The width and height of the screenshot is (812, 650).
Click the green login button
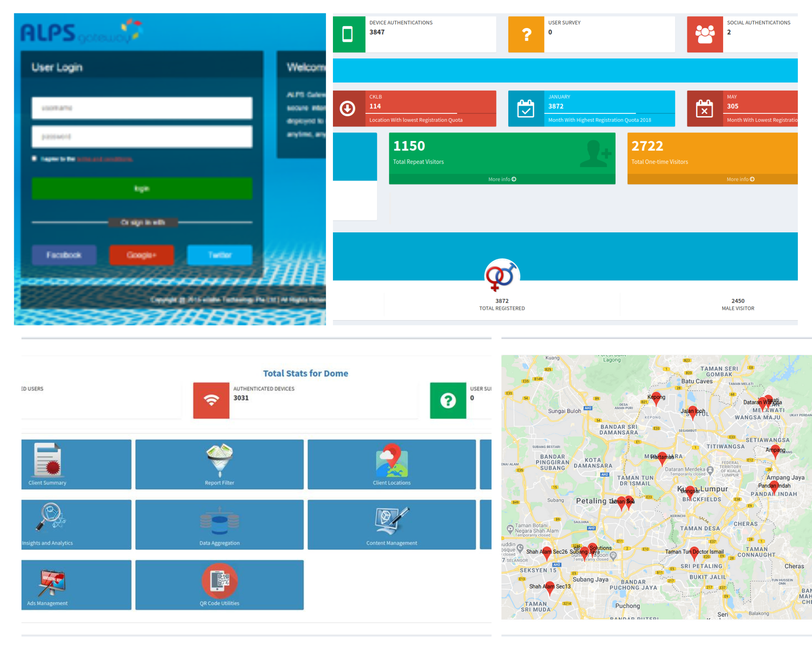tap(142, 188)
